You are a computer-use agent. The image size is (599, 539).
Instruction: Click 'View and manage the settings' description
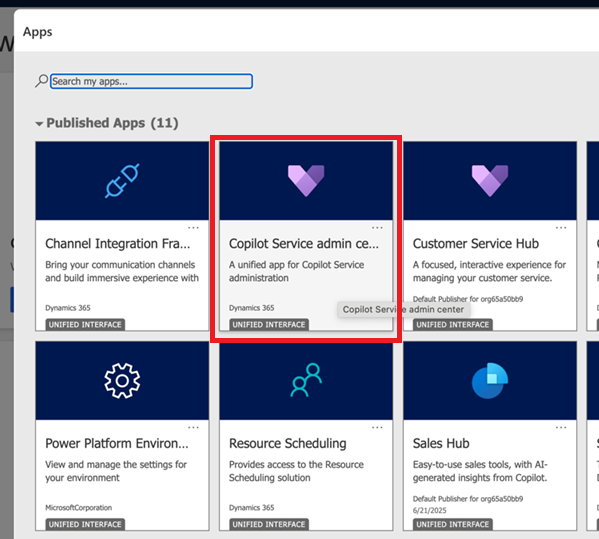[x=116, y=471]
